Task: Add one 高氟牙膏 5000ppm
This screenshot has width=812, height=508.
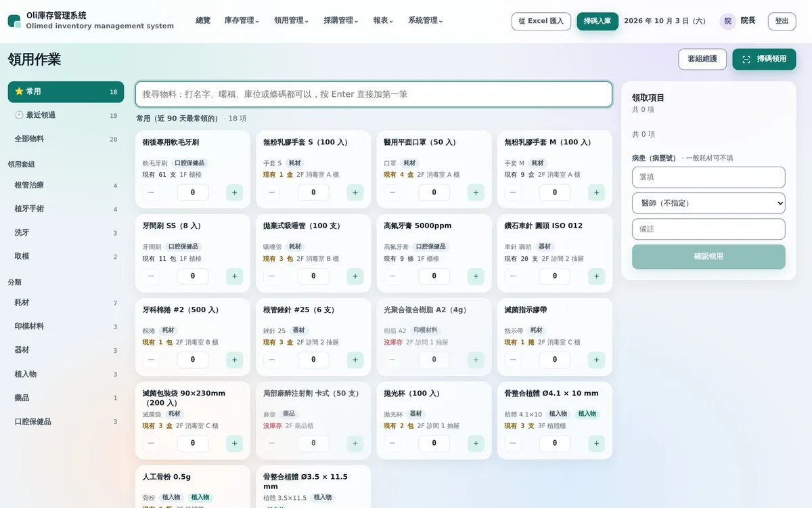Action: 476,276
